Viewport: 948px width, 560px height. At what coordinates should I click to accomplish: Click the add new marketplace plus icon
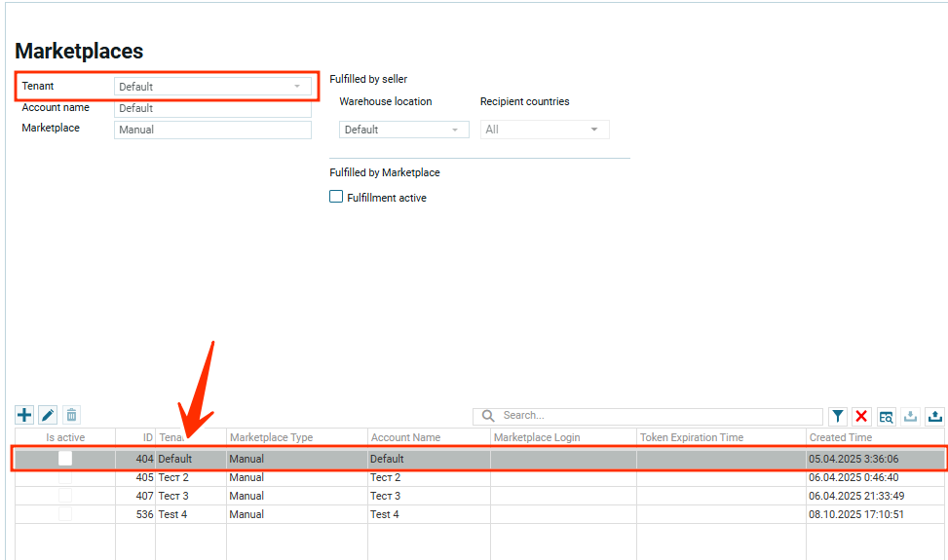[x=24, y=416]
